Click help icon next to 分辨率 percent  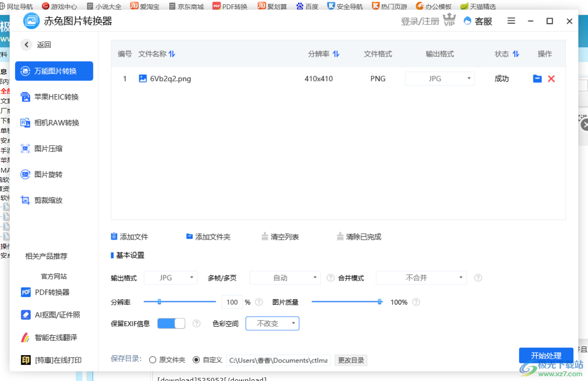pyautogui.click(x=259, y=302)
